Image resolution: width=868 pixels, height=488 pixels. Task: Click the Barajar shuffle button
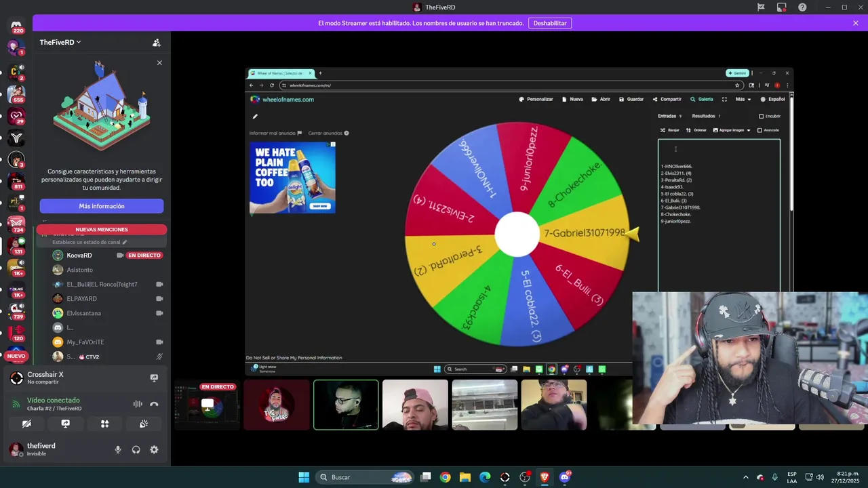[x=669, y=130]
